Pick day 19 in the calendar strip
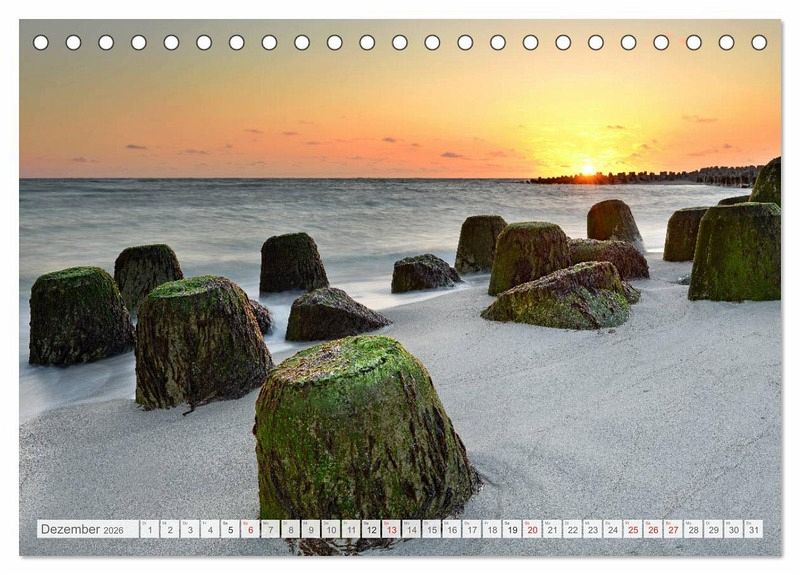 512,529
